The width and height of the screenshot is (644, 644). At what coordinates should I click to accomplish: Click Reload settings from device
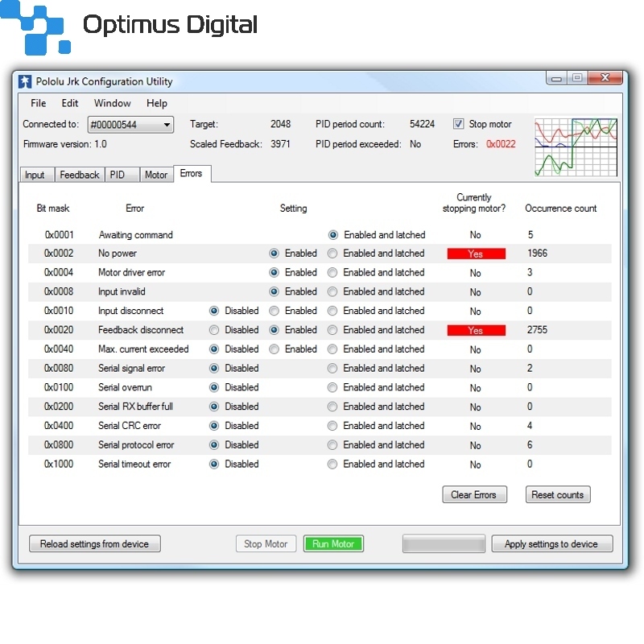point(94,544)
